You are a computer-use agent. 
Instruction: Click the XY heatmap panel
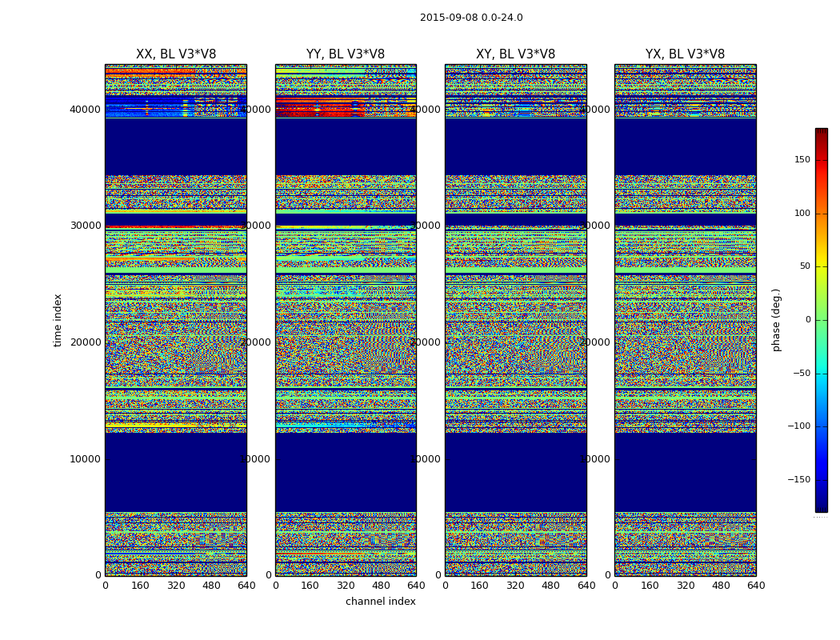pyautogui.click(x=516, y=320)
